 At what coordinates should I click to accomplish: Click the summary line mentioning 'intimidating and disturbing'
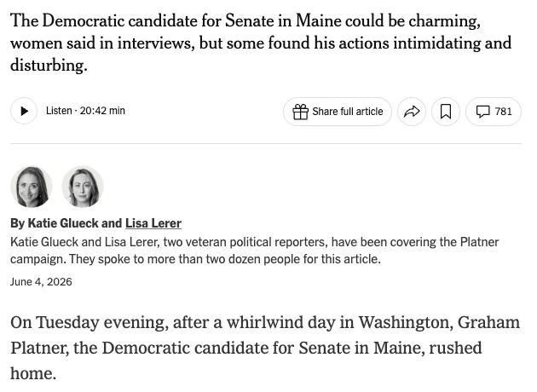coord(261,43)
